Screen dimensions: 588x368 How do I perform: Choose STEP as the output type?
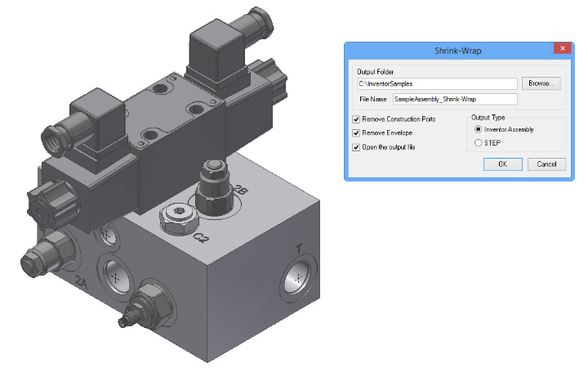coord(479,143)
